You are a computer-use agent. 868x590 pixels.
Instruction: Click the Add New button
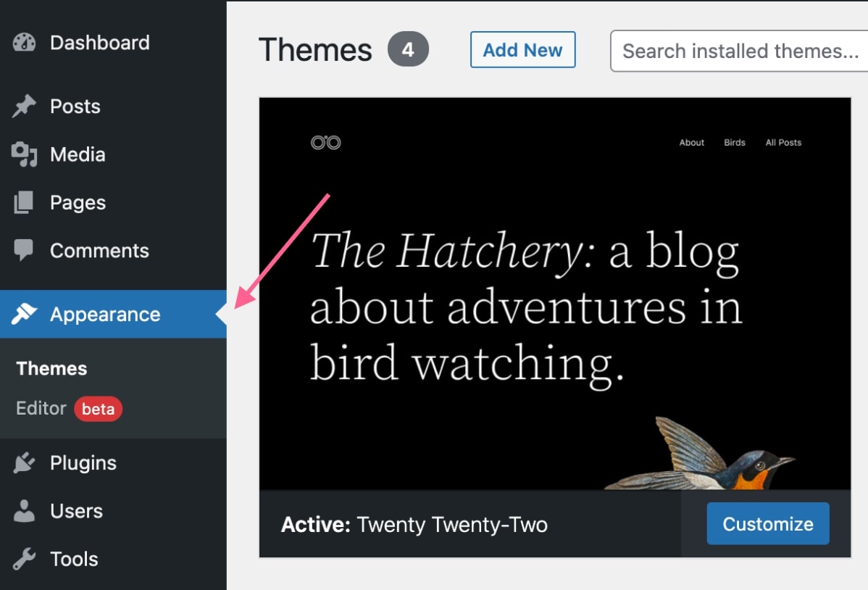(x=522, y=50)
